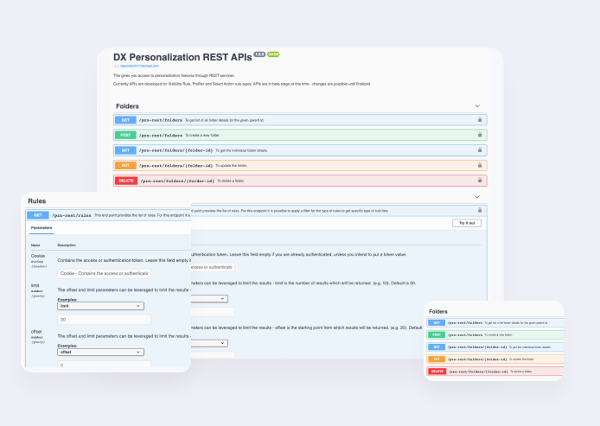Select the Parameters tab in Rules card
Image resolution: width=600 pixels, height=426 pixels.
coord(41,228)
